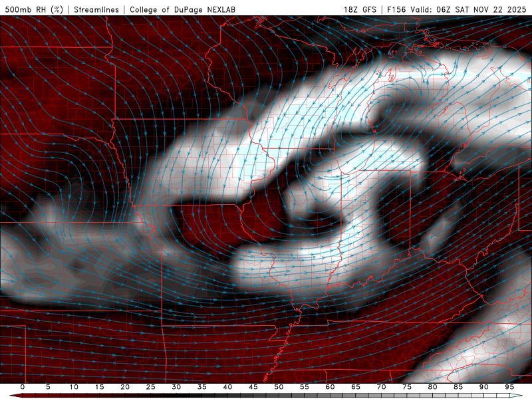Screen dimensions: 532x399
Task: Click the colorbar label "75"
Action: [x=407, y=387]
